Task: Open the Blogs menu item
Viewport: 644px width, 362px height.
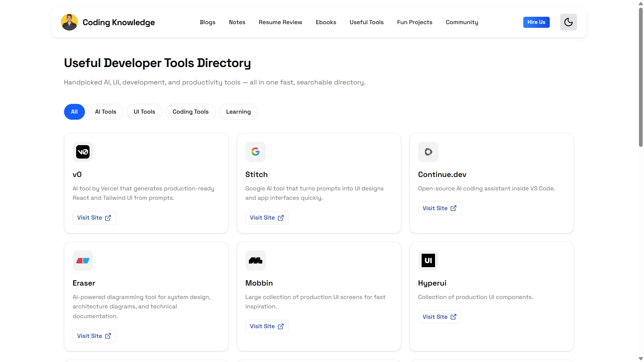Action: tap(208, 22)
